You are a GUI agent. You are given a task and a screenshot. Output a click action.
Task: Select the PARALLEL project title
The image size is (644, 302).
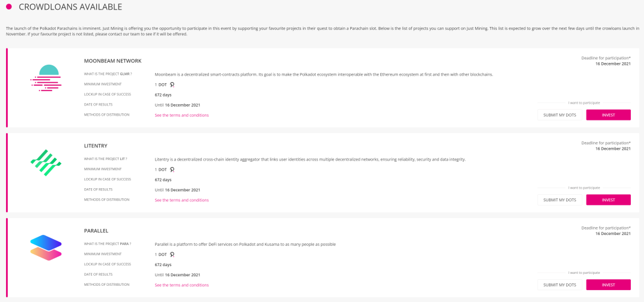pyautogui.click(x=96, y=231)
